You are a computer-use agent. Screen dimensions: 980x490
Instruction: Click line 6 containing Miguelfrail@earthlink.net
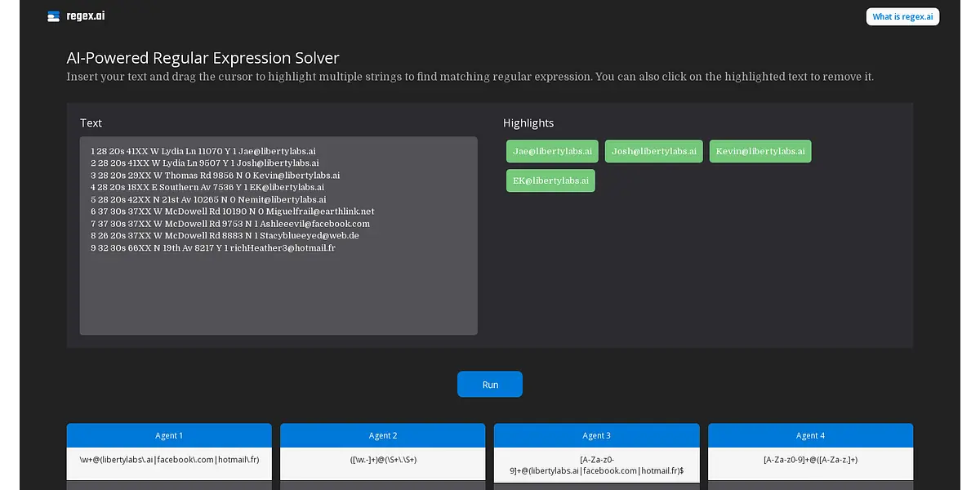click(233, 212)
